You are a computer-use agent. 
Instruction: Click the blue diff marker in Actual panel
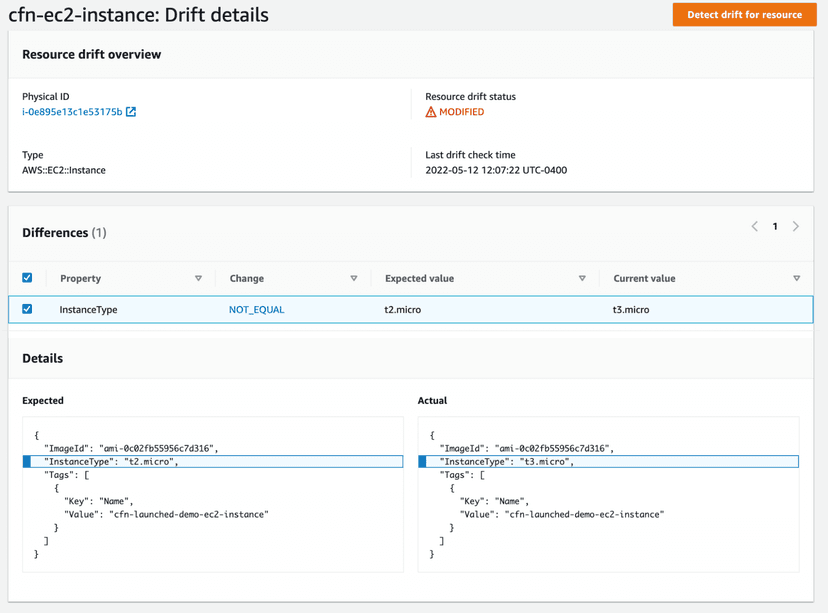[423, 461]
